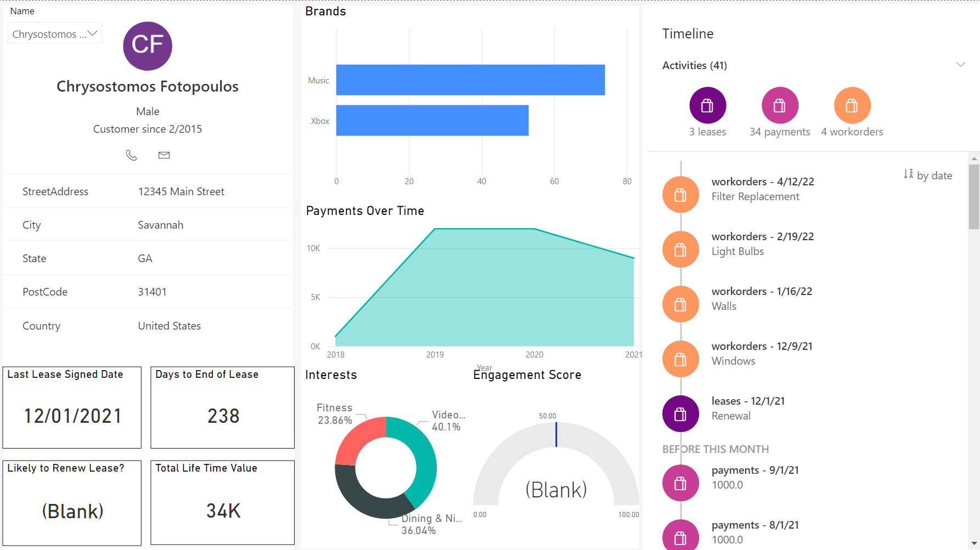
Task: Open the Name dropdown showing Chrysostomos
Action: (x=55, y=34)
